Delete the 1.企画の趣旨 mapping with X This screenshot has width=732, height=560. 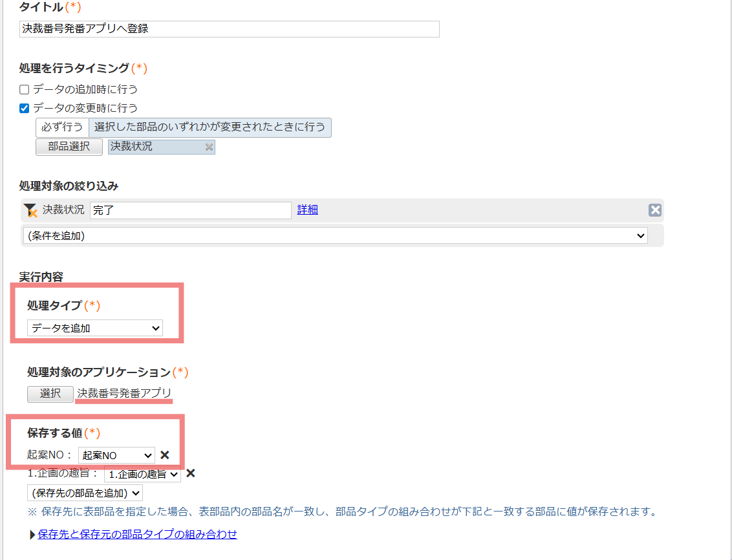(x=189, y=474)
